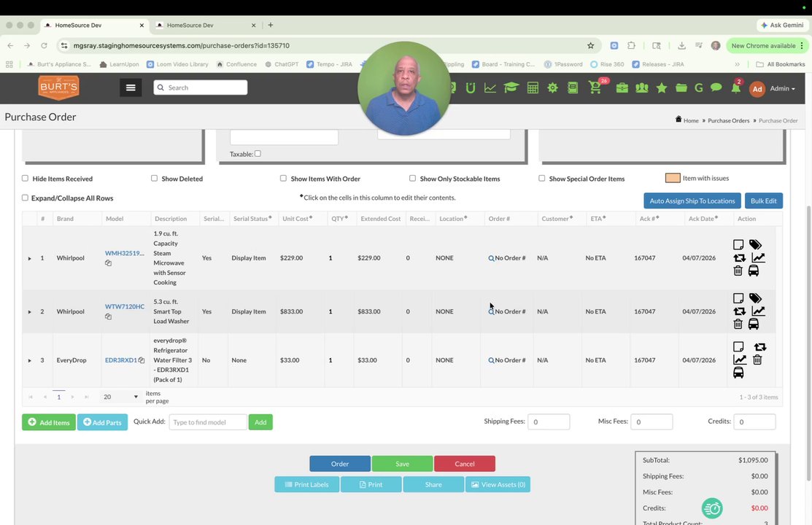
Task: Open the settings gear icon in the app header
Action: point(552,87)
